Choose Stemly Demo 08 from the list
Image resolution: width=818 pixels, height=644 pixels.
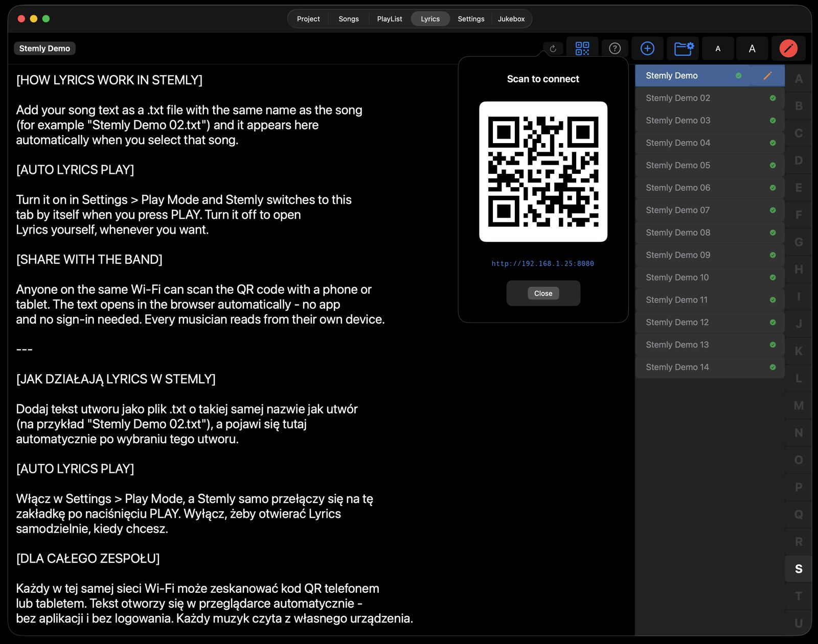point(710,233)
